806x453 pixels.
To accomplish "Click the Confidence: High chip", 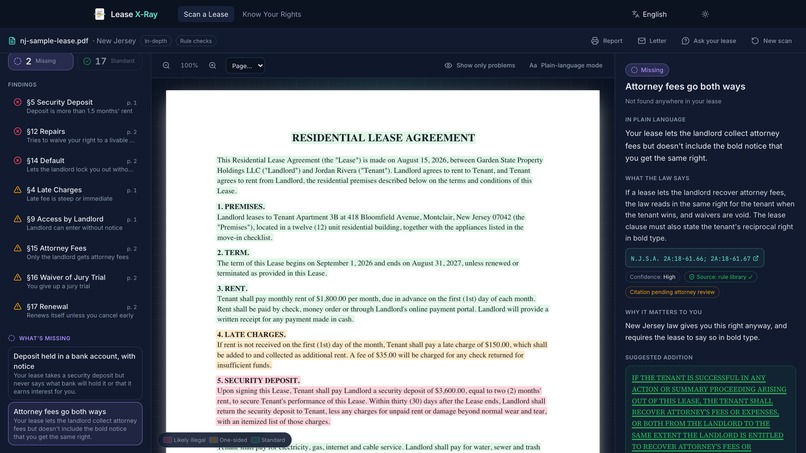I will pos(652,277).
